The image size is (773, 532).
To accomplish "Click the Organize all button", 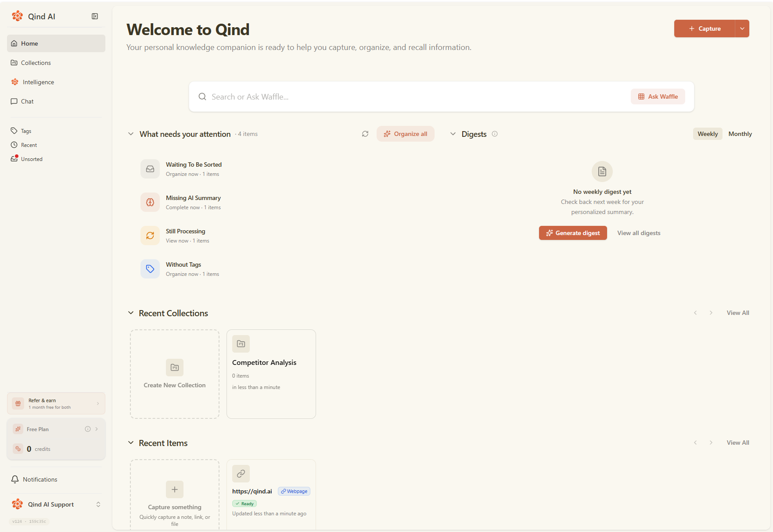I will [406, 134].
